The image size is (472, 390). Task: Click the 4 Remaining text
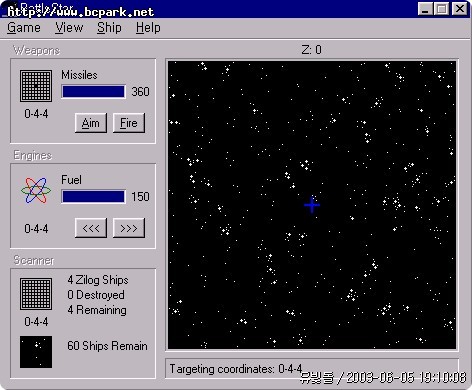[x=97, y=310]
